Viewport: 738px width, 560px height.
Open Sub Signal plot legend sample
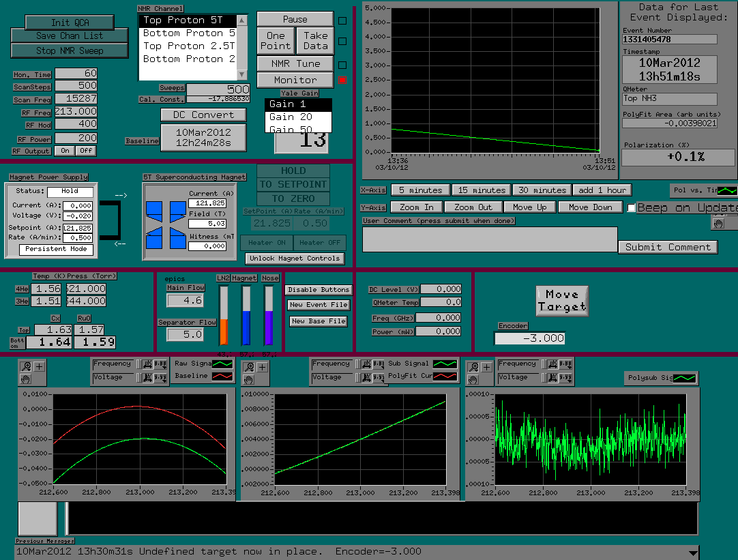pyautogui.click(x=445, y=364)
